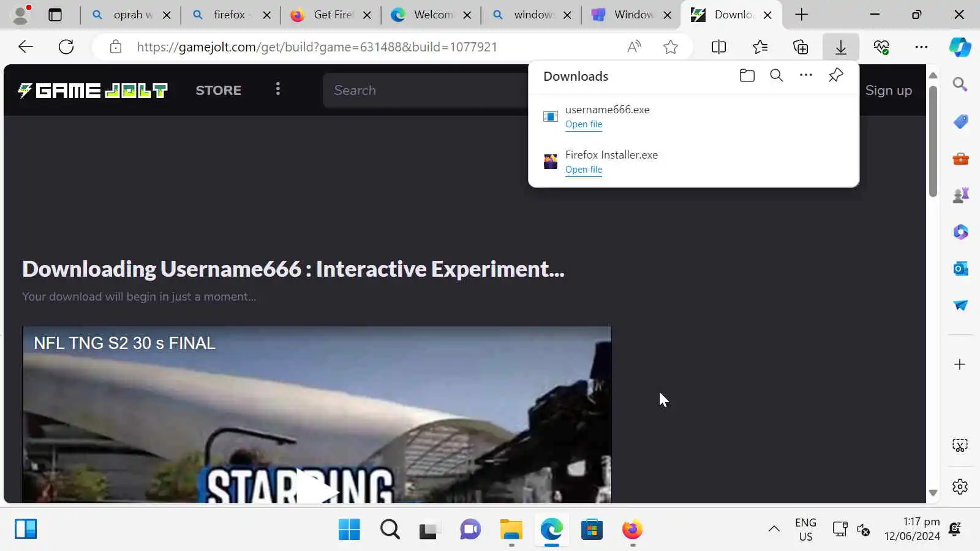The image size is (980, 551).
Task: Open the Windows Start menu
Action: (x=349, y=530)
